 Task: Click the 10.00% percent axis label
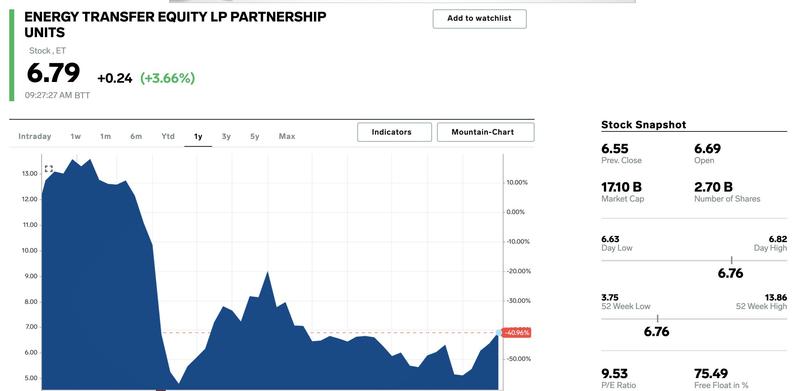(x=517, y=183)
